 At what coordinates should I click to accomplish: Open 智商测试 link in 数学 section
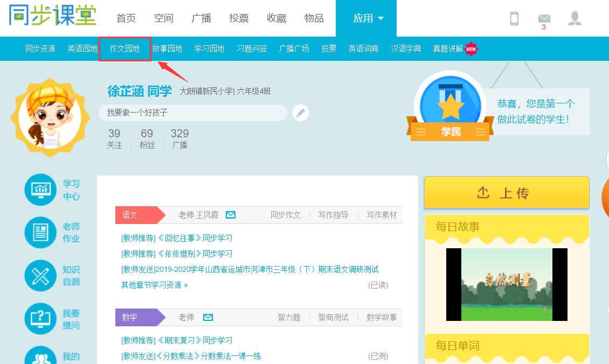tap(333, 317)
